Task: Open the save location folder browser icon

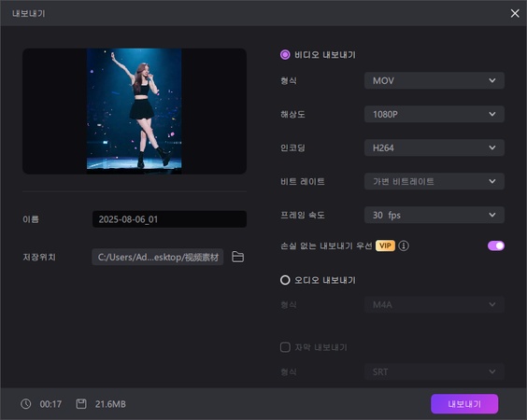Action: tap(238, 257)
